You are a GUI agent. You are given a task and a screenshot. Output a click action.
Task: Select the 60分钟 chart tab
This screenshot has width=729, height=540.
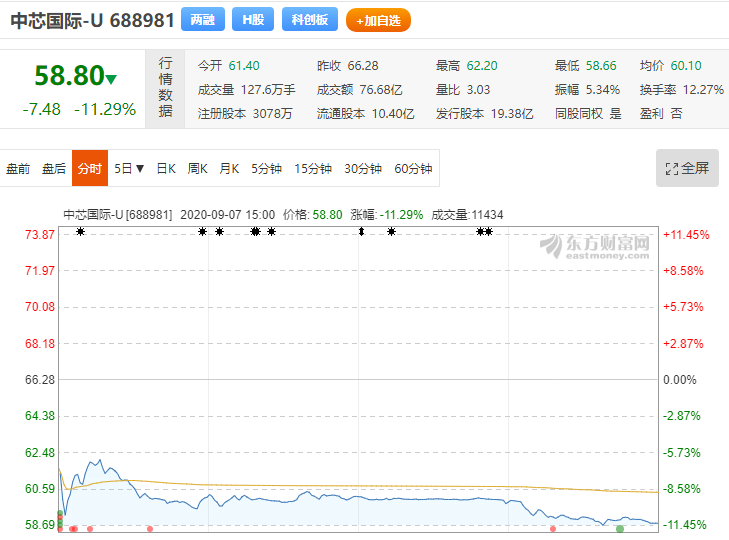[413, 168]
